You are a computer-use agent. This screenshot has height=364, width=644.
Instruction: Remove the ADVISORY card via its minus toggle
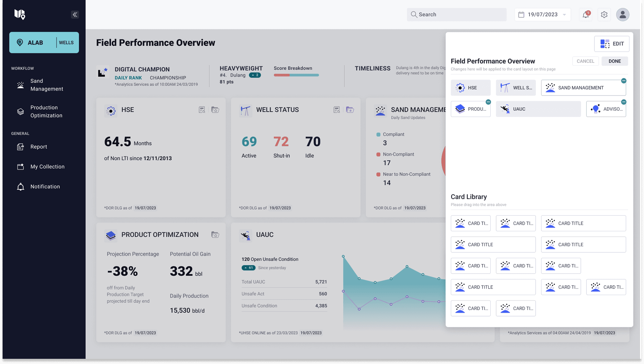pyautogui.click(x=624, y=102)
